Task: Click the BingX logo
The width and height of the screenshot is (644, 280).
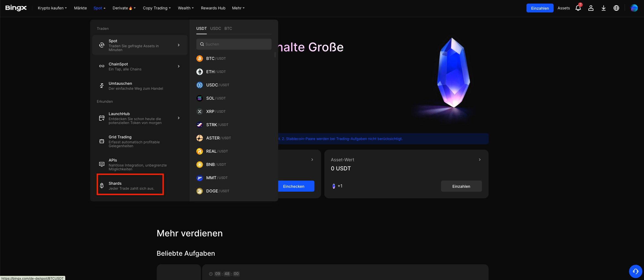Action: click(16, 8)
